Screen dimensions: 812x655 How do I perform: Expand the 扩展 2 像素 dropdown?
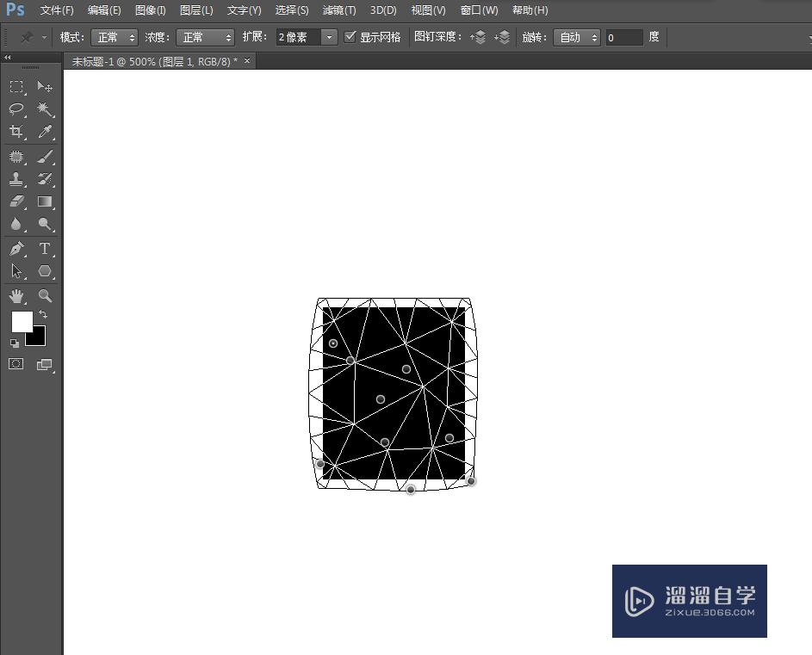click(329, 37)
